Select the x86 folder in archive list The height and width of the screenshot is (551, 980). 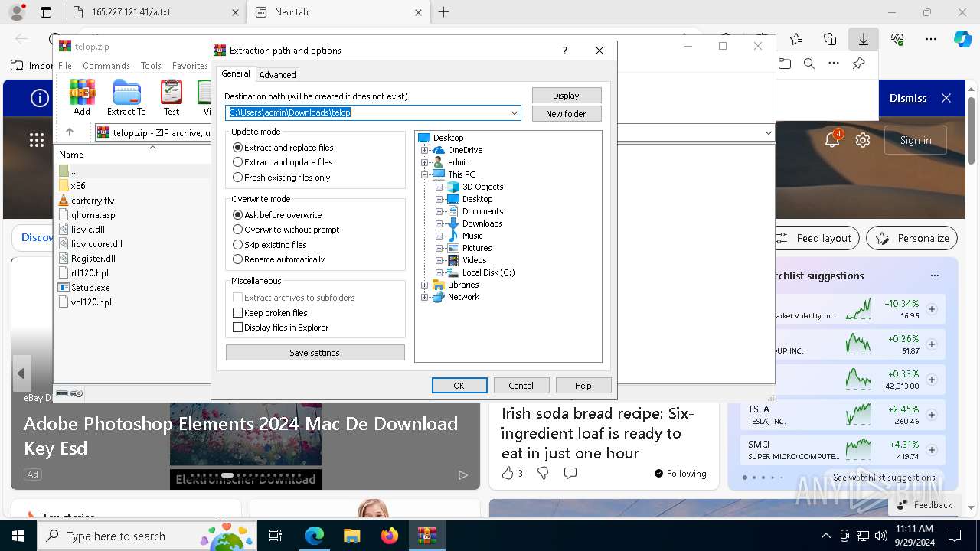(72, 186)
